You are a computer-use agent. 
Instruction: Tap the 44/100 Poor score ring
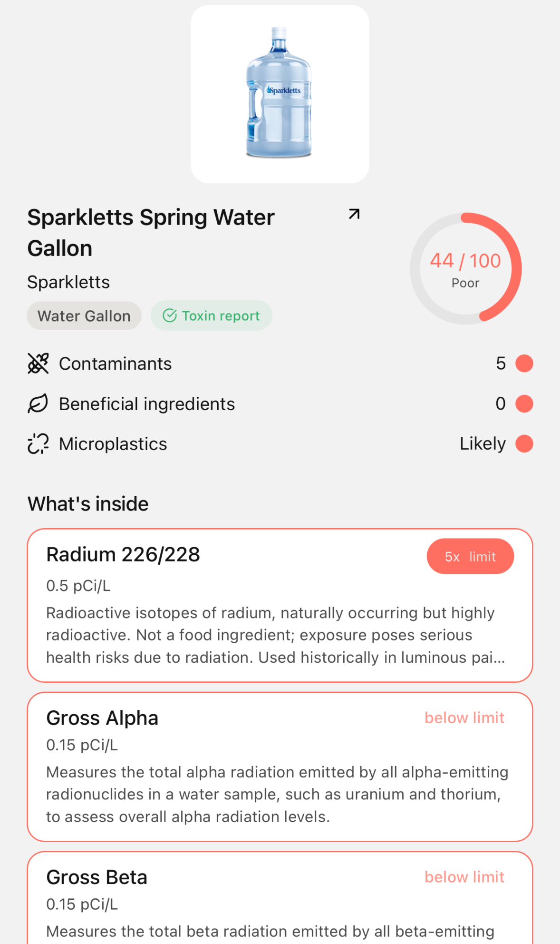(465, 269)
